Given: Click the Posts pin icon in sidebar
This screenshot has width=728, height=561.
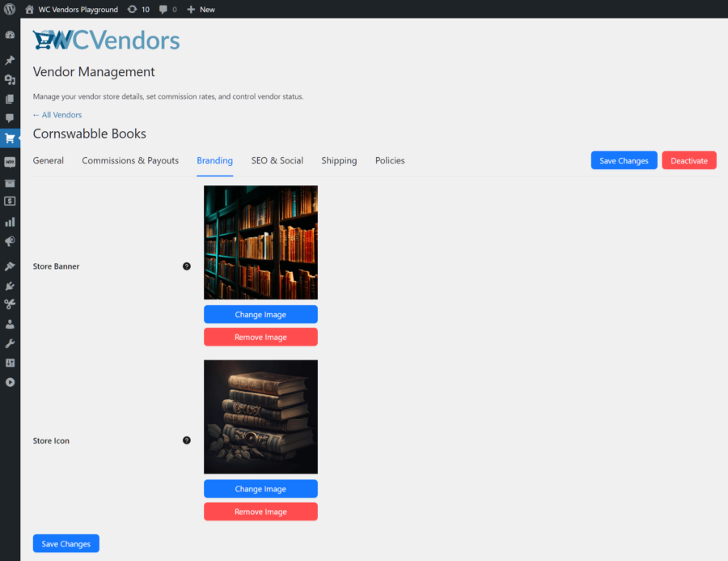Looking at the screenshot, I should click(10, 60).
